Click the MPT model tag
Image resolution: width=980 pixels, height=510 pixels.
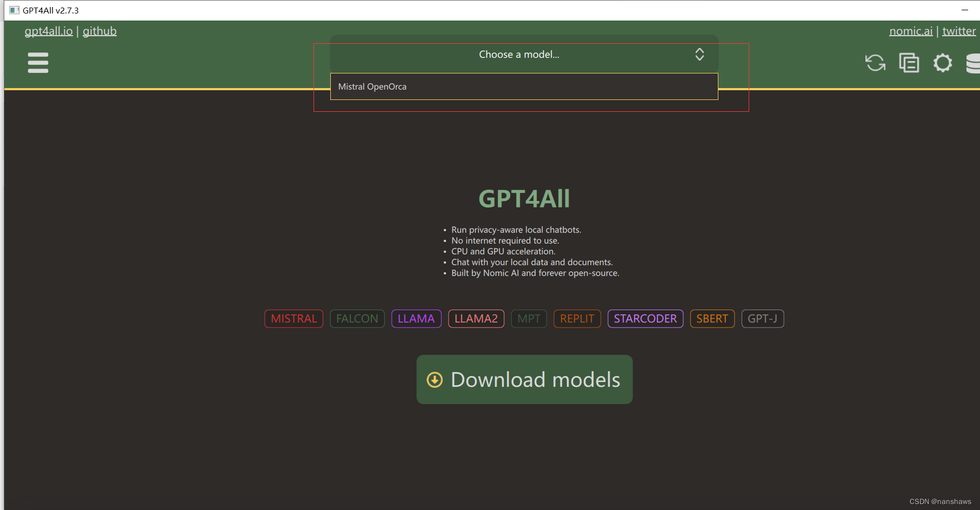coord(529,319)
